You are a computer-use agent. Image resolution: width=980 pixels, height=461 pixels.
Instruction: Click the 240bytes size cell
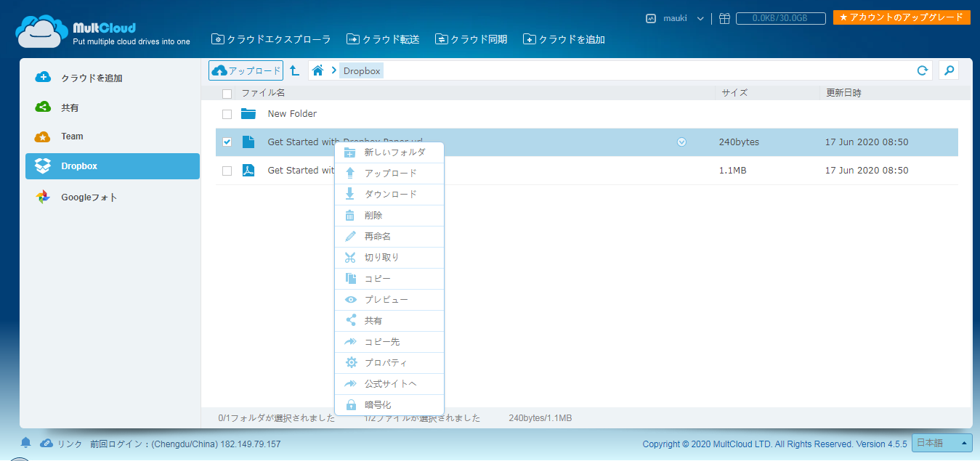[x=739, y=142]
